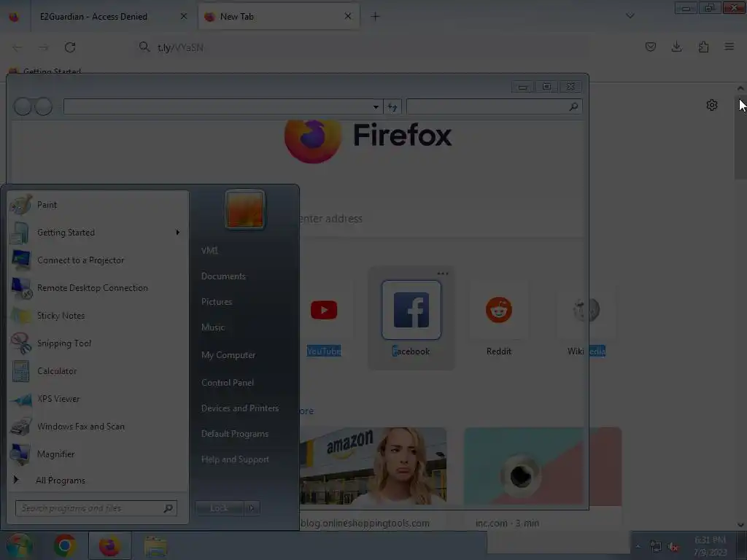747x560 pixels.
Task: Open XPS Viewer
Action: pos(98,399)
